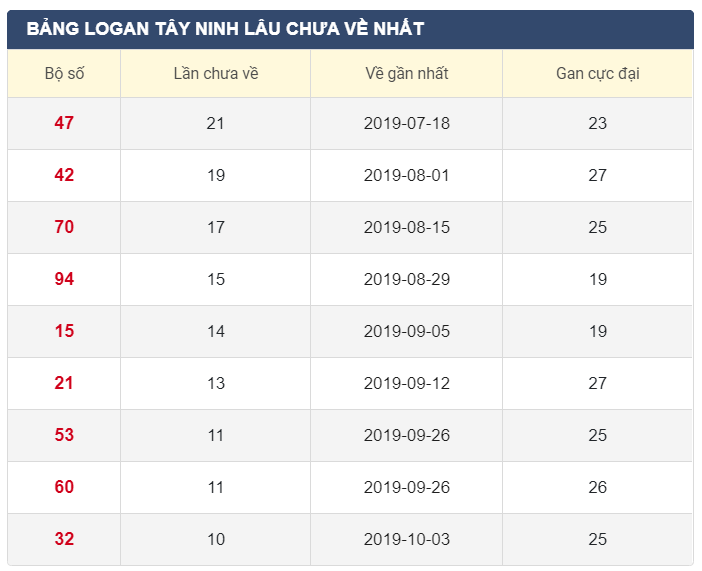Click the date 2019-07-18
This screenshot has height=571, width=702.
tap(406, 123)
